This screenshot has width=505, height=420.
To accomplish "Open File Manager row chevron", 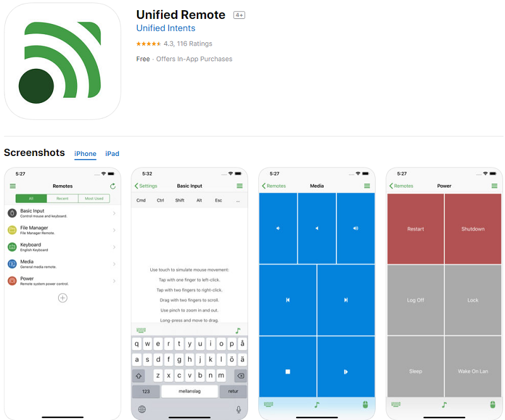I will click(x=114, y=230).
